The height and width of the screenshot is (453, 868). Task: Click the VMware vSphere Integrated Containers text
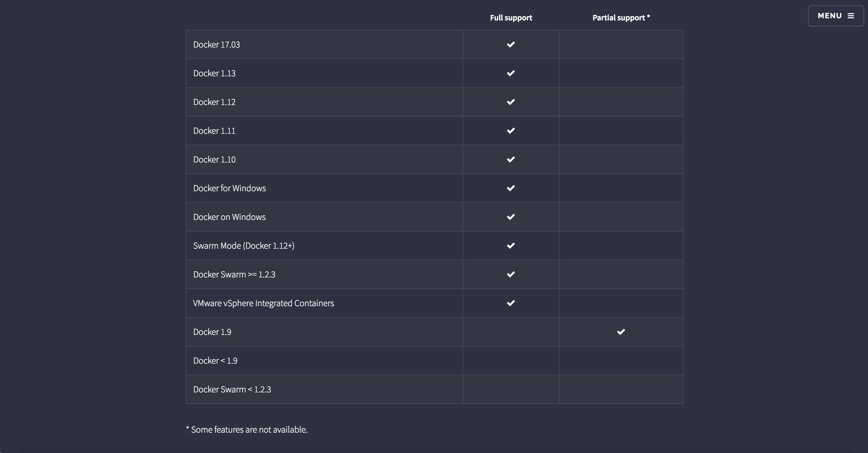[263, 303]
